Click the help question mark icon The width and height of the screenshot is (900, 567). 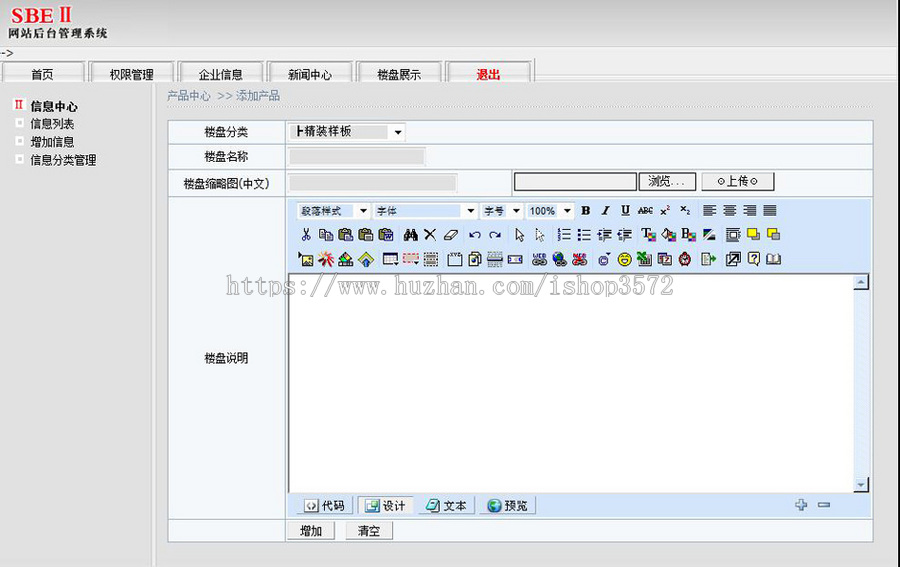coord(754,259)
